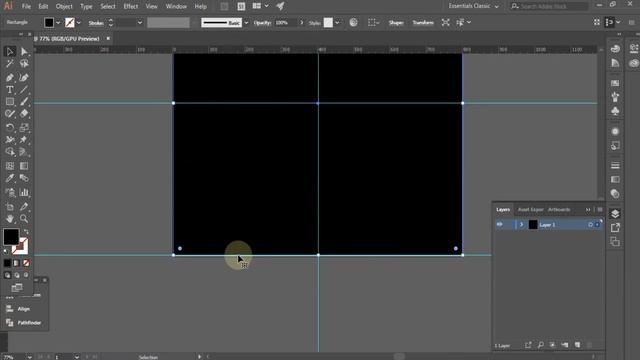The width and height of the screenshot is (640, 360).
Task: Open the File menu
Action: tap(26, 7)
